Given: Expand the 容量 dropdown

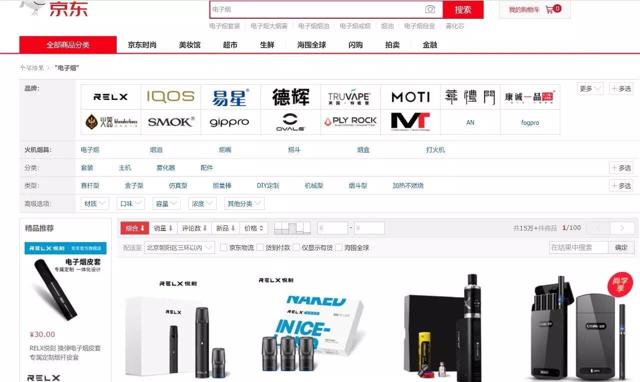Looking at the screenshot, I should pos(167,203).
